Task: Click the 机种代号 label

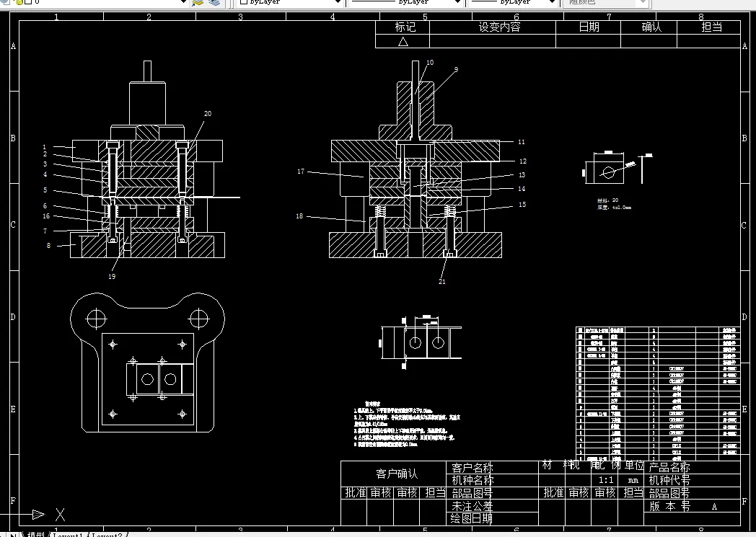Action: (x=669, y=480)
